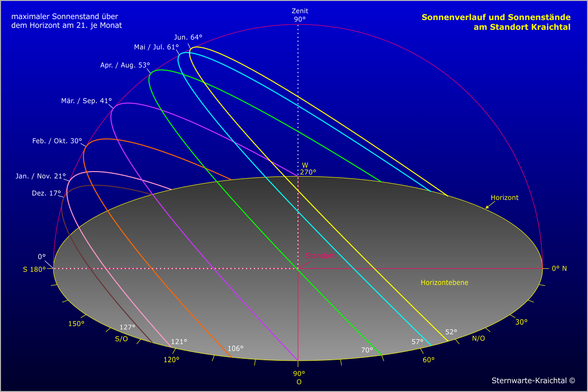Click the yellow 'Horizont' label
Image resolution: width=588 pixels, height=392 pixels.
point(504,197)
